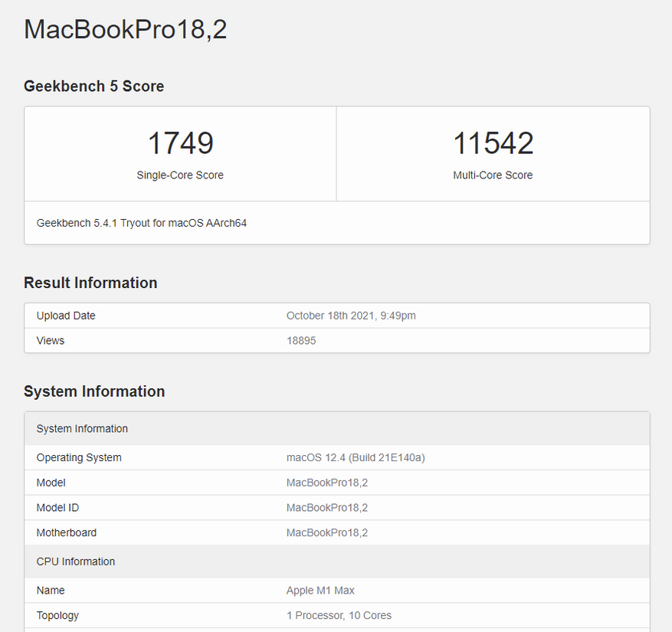This screenshot has width=672, height=632.
Task: Click the Multi-Core Score label
Action: coord(493,175)
